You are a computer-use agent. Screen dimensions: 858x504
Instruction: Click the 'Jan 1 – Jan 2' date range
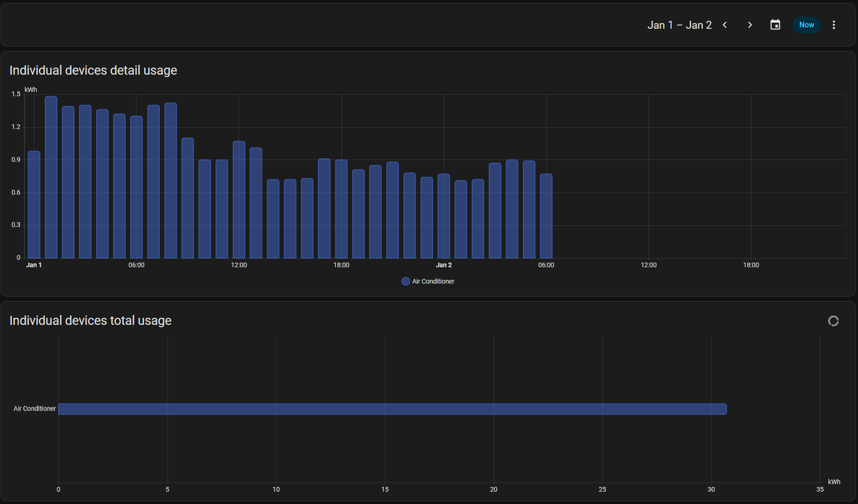point(679,25)
